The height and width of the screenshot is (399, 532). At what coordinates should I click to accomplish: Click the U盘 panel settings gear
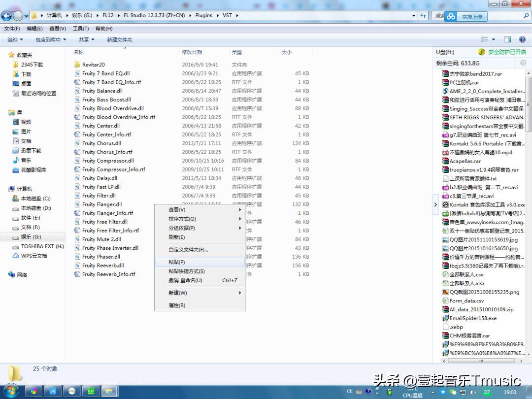523,63
